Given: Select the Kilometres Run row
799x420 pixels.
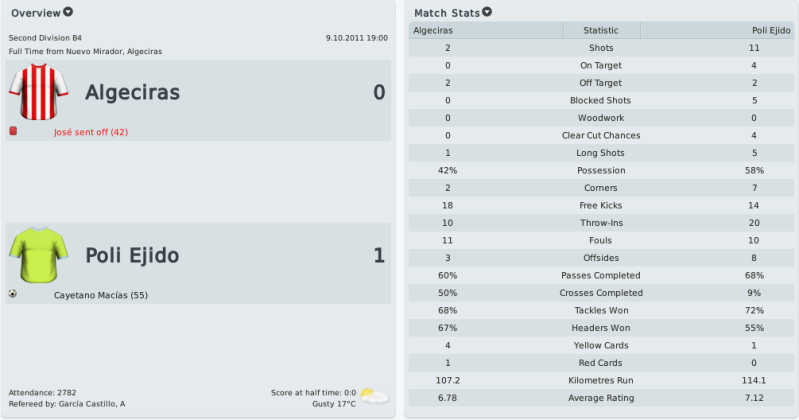Looking at the screenshot, I should coord(601,380).
